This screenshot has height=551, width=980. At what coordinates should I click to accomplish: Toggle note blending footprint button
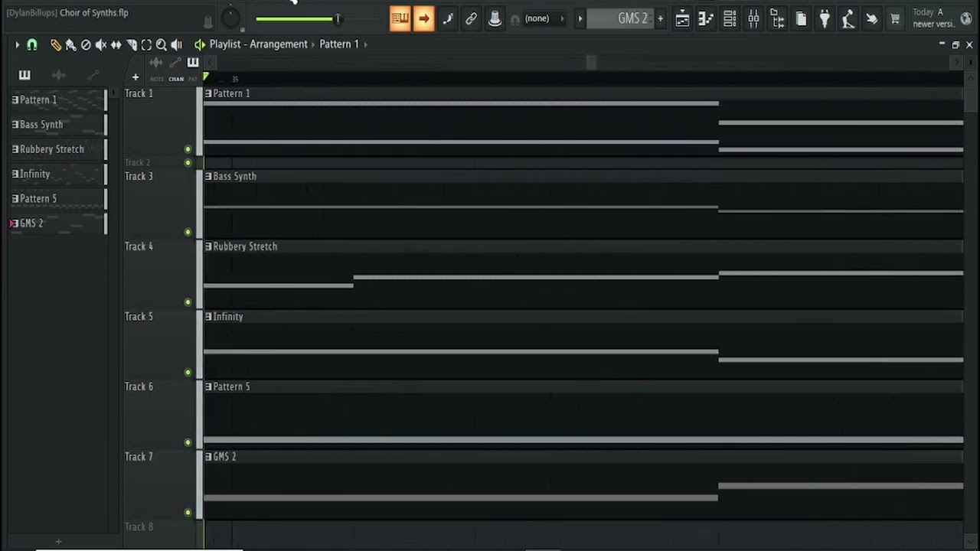tap(447, 18)
